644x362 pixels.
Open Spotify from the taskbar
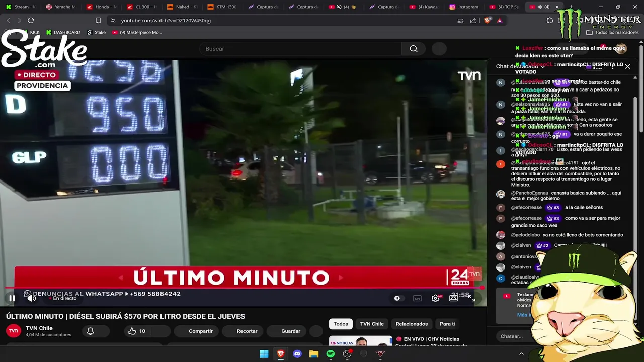tap(331, 354)
